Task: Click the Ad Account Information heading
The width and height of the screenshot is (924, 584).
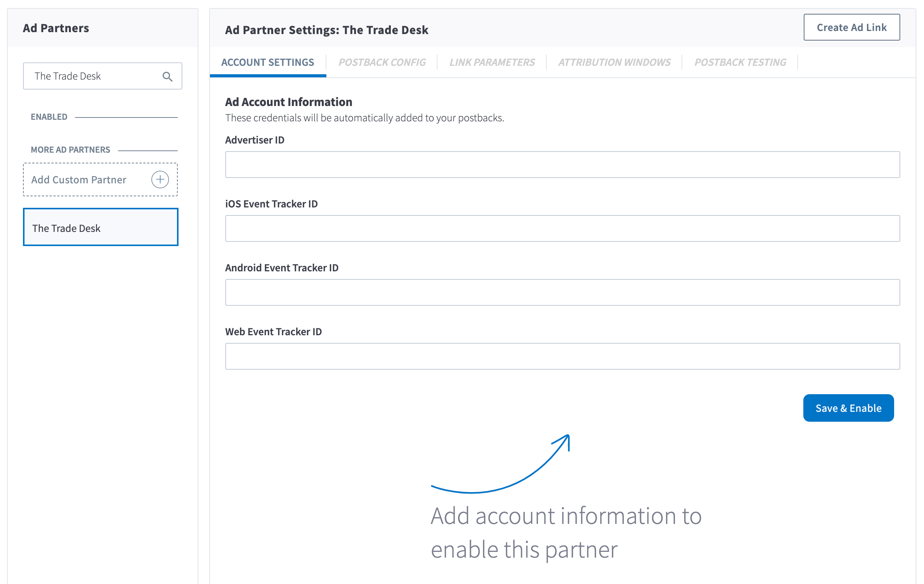Action: pos(288,102)
